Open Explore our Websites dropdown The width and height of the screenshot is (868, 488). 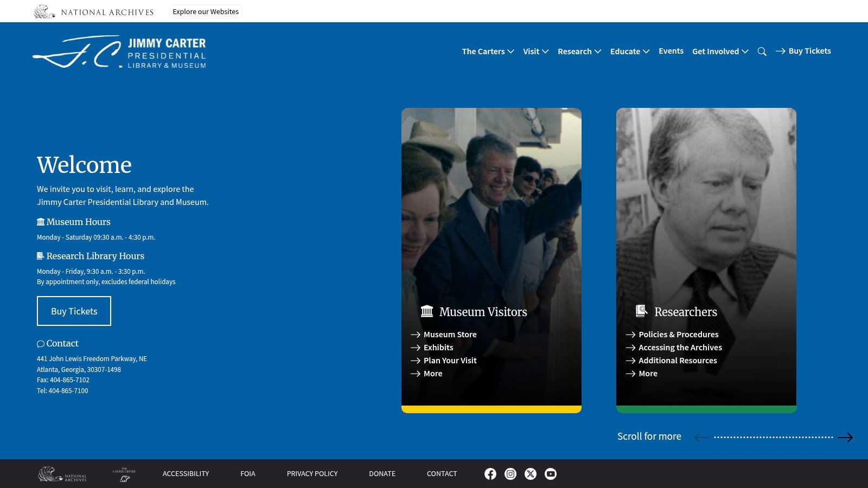206,11
